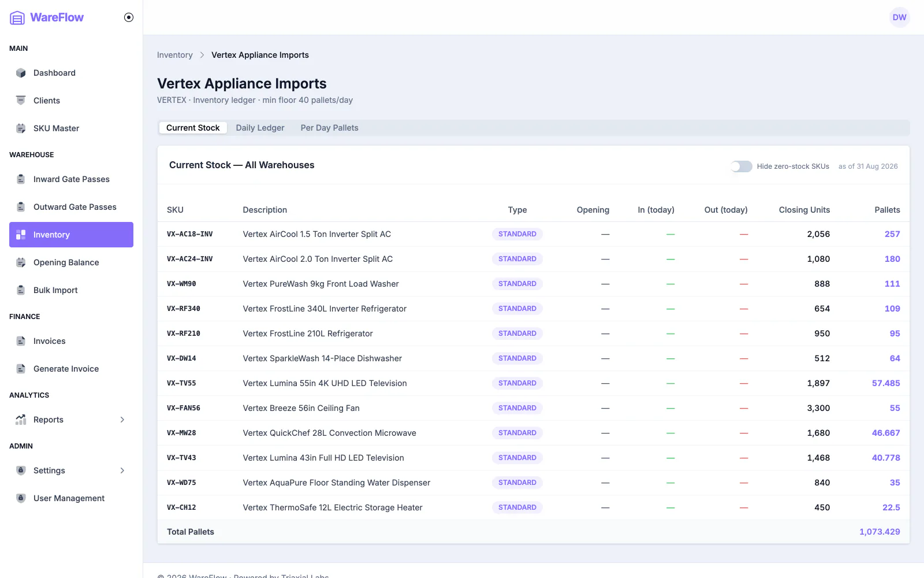Click the Outward Gate Passes clipboard icon
The image size is (924, 578).
click(x=21, y=207)
